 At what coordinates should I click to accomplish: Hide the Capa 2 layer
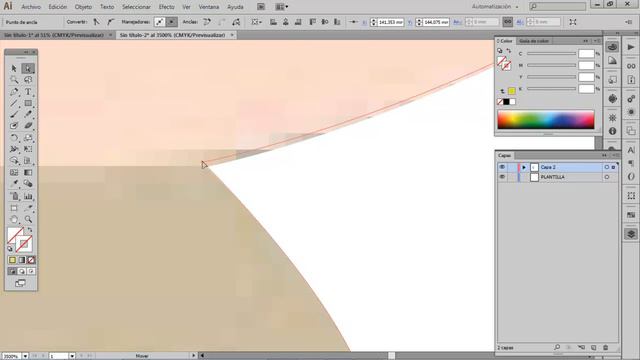(x=502, y=167)
